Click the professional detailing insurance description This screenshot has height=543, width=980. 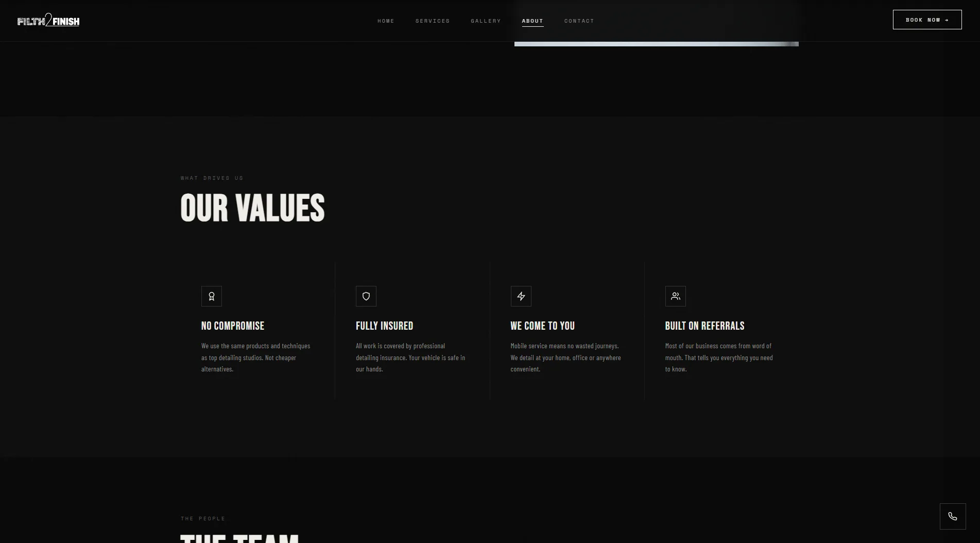point(410,358)
